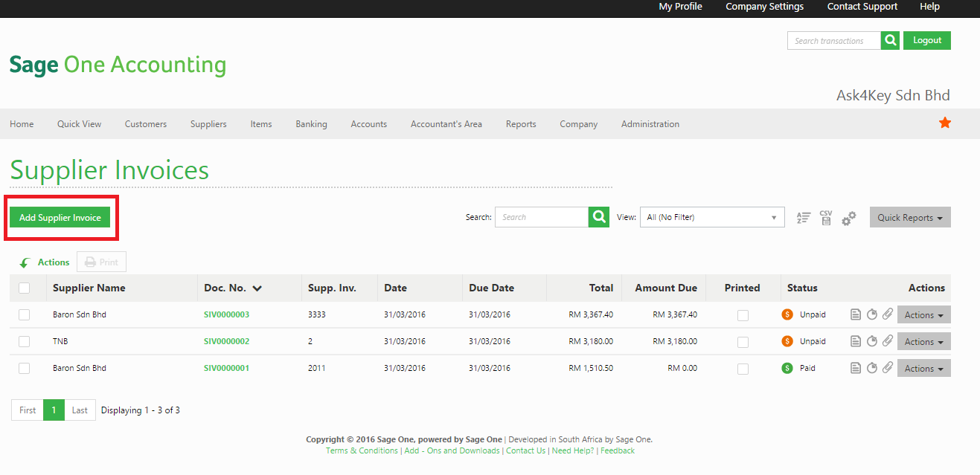980x475 pixels.
Task: Click the pie chart icon for TNB row
Action: point(872,341)
